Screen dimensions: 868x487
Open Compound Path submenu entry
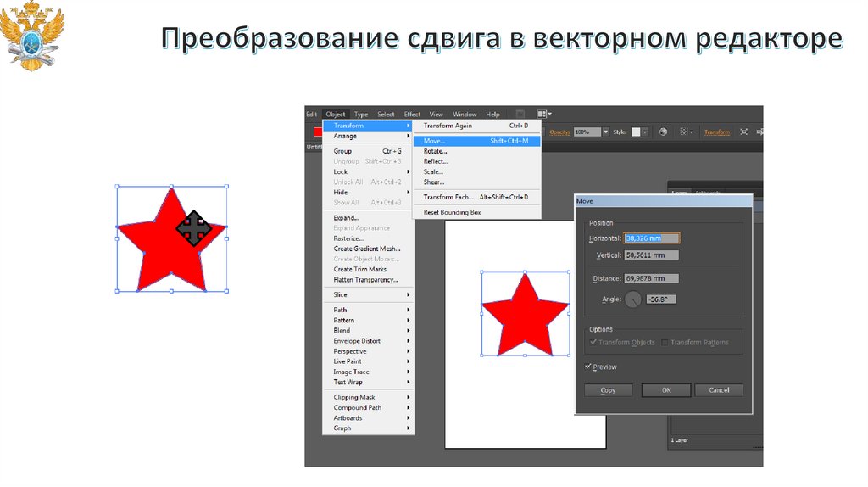tap(368, 407)
